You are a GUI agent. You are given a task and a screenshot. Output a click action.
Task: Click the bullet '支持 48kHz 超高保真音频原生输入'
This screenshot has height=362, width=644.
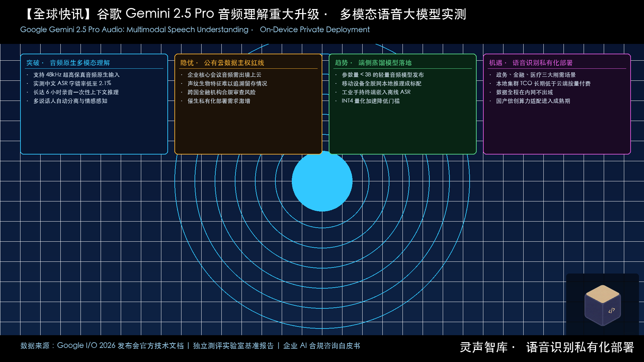tap(76, 75)
